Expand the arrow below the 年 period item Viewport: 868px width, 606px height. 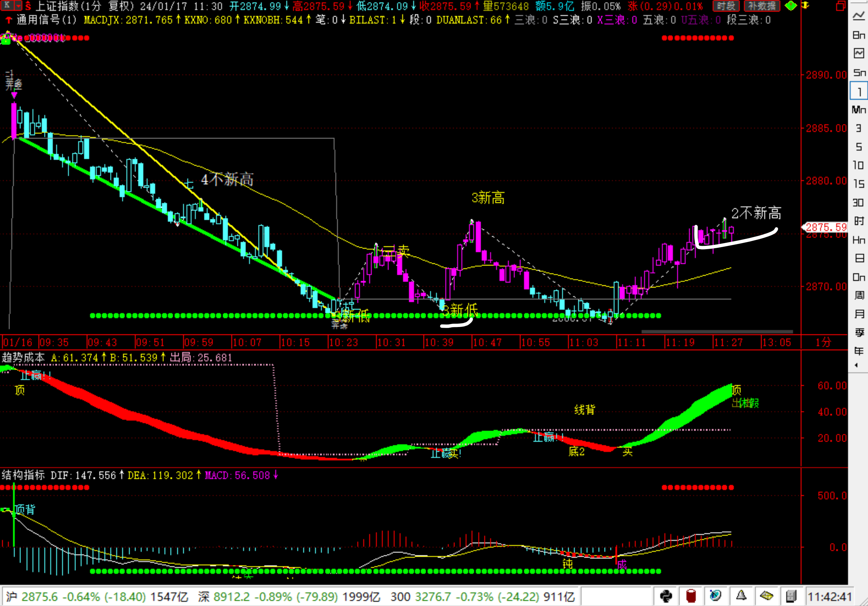point(856,365)
